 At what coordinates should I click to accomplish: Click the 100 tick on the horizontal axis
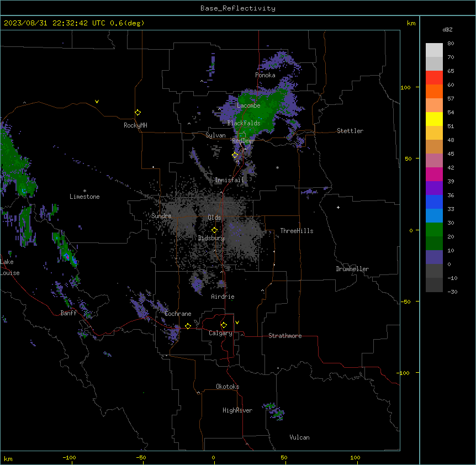[x=355, y=457]
